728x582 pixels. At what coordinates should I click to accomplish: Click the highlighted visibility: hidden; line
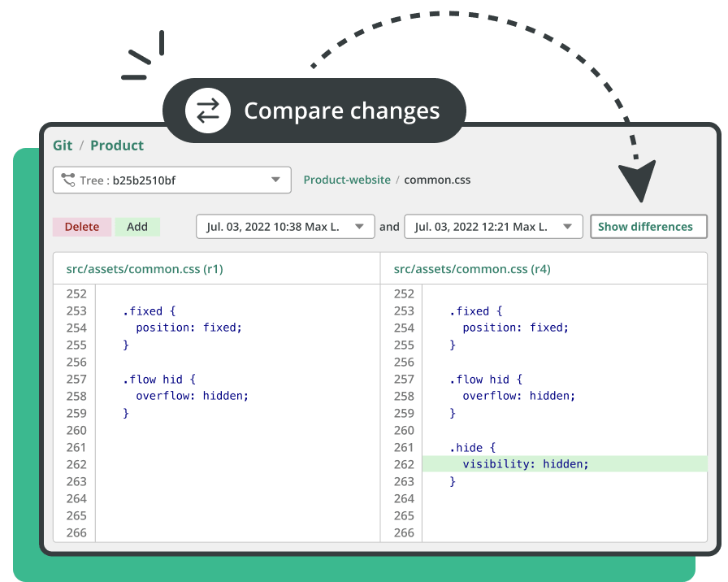525,464
